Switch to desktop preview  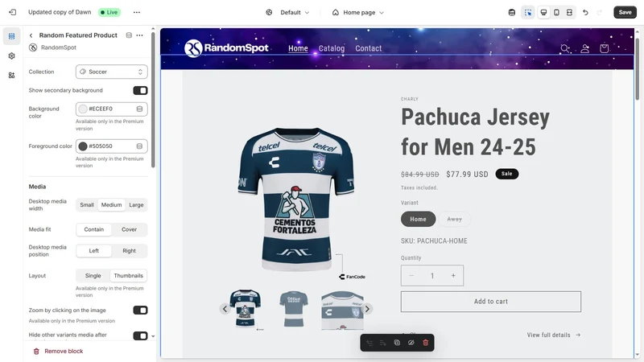pos(543,12)
